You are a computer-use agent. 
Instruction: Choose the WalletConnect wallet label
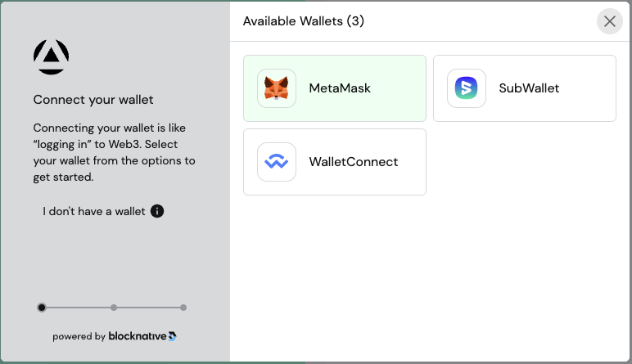coord(353,162)
